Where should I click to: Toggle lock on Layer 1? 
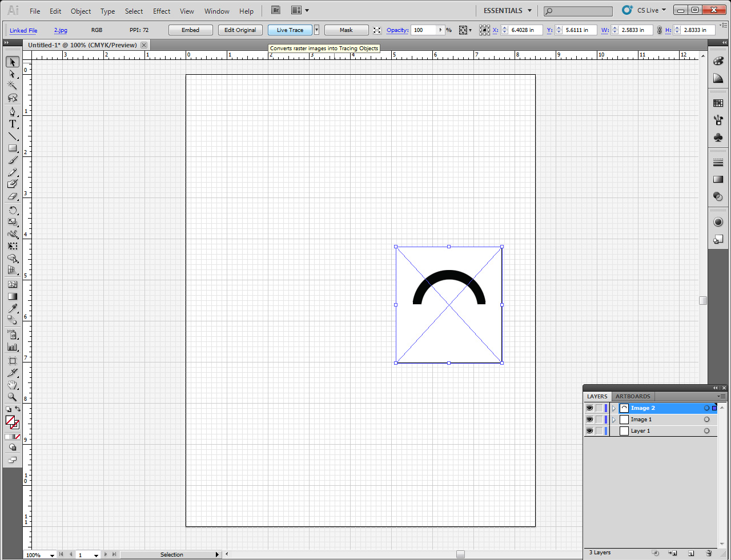click(599, 431)
